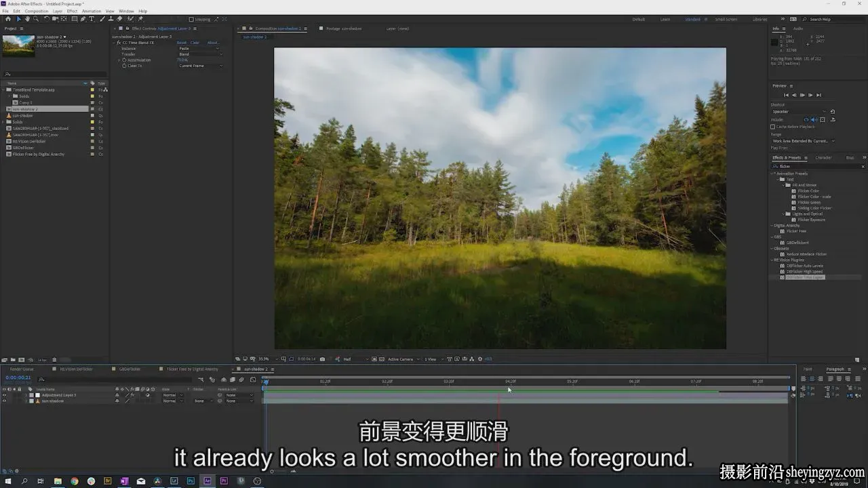Image resolution: width=868 pixels, height=488 pixels.
Task: Click snapshot camera icon below the viewer
Action: 323,359
